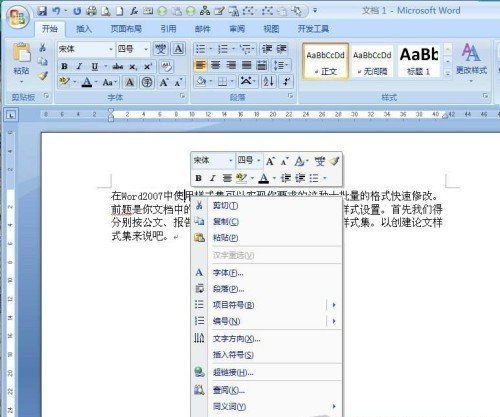Apply font color (A with bar) in ribbon

(87, 82)
